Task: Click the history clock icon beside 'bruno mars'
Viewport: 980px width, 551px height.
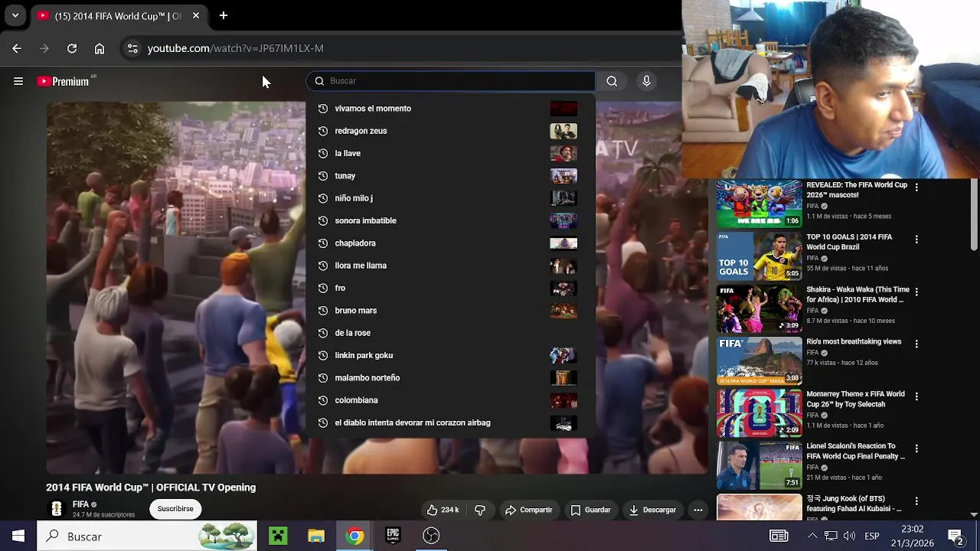Action: (322, 311)
